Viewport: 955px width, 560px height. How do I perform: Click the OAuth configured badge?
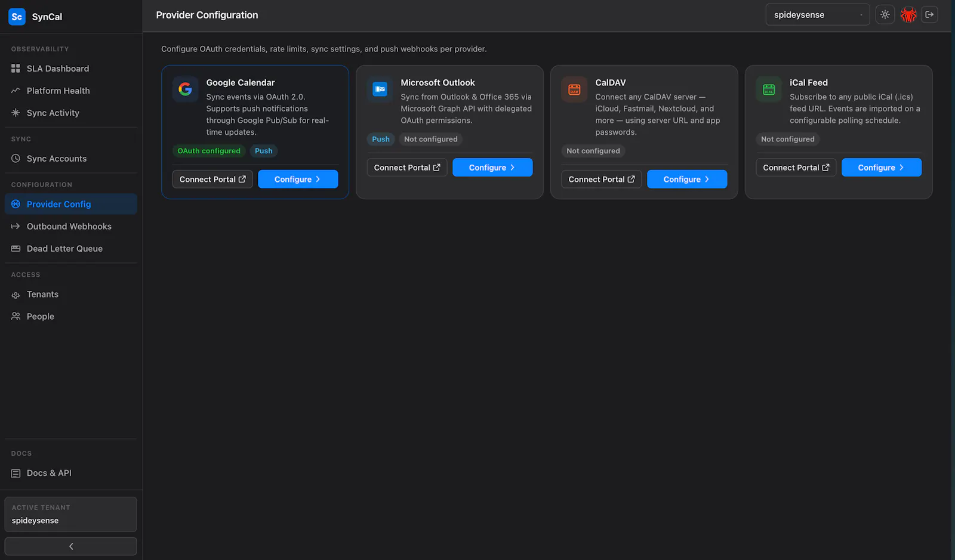coord(209,151)
